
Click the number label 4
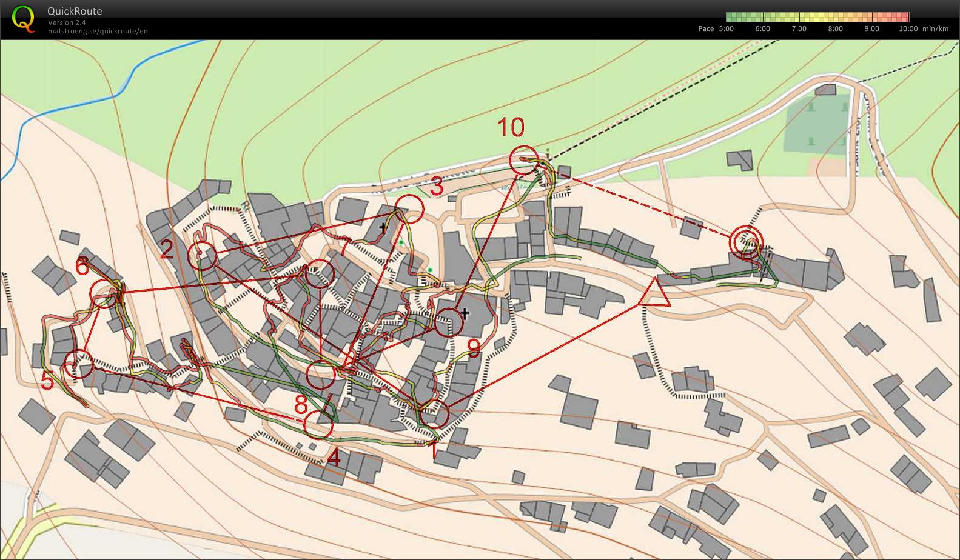334,458
